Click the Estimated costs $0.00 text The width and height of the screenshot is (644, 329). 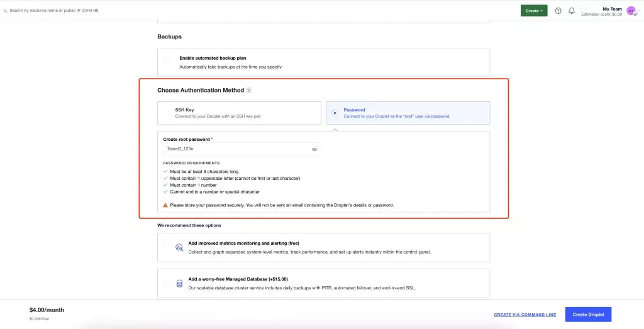[601, 14]
